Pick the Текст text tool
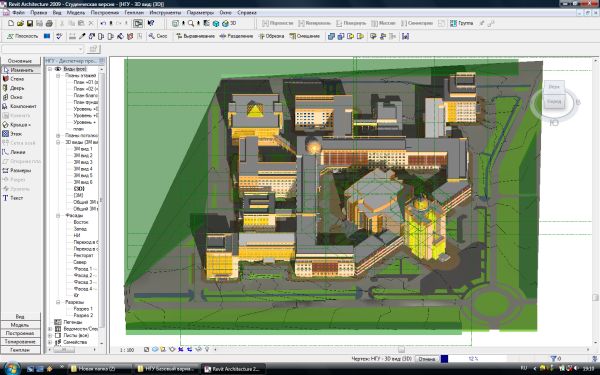Screen dimensions: 600x375 click(x=13, y=198)
